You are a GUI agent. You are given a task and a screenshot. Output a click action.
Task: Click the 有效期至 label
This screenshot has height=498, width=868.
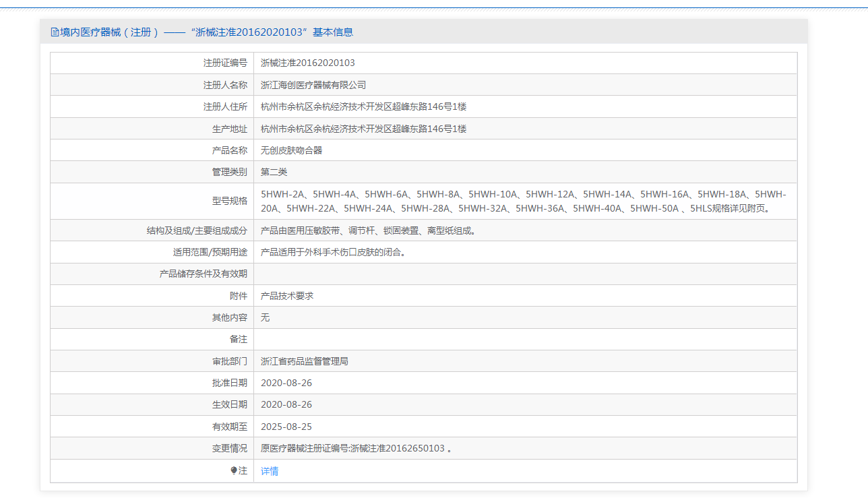click(230, 427)
